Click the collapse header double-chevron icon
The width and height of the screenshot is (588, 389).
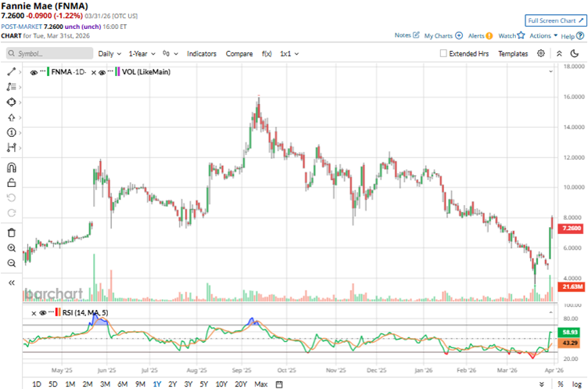(559, 54)
